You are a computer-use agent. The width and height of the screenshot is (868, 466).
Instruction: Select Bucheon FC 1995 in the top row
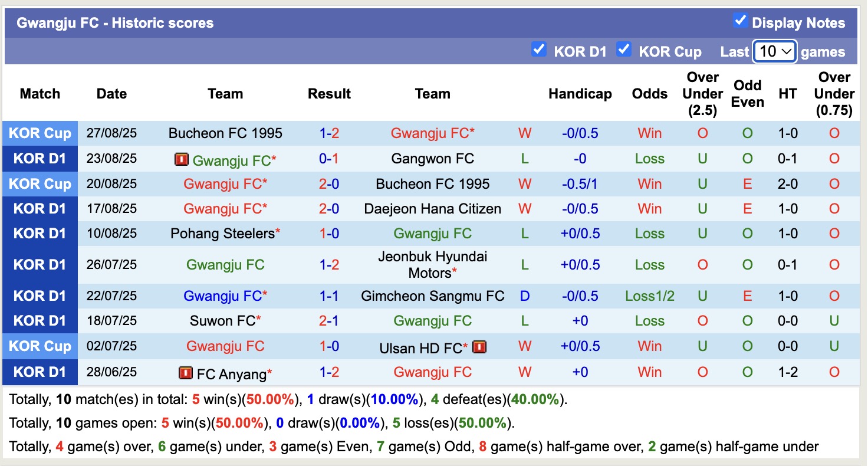(x=225, y=133)
